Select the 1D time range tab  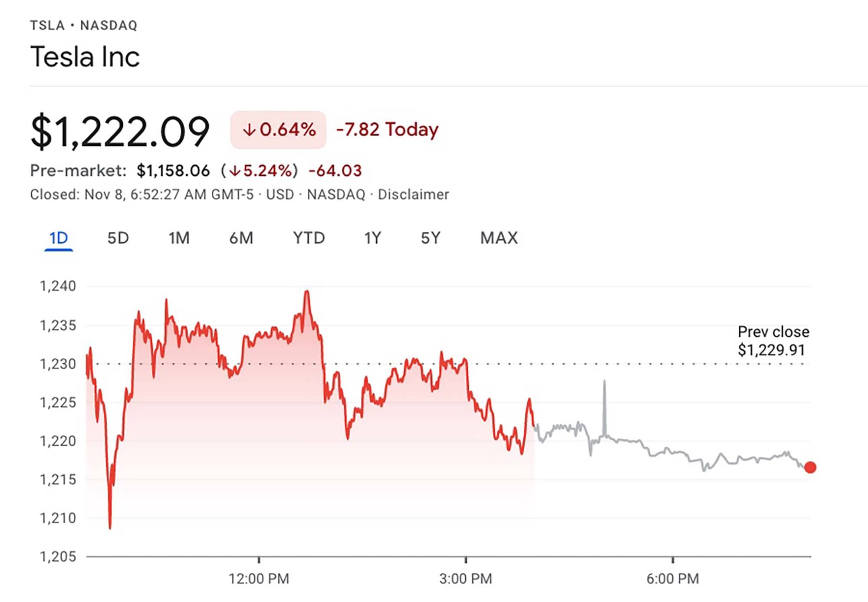click(59, 238)
